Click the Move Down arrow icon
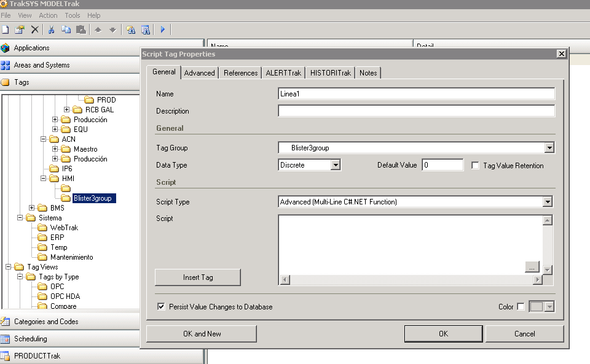Viewport: 590px width, 364px height. [112, 30]
